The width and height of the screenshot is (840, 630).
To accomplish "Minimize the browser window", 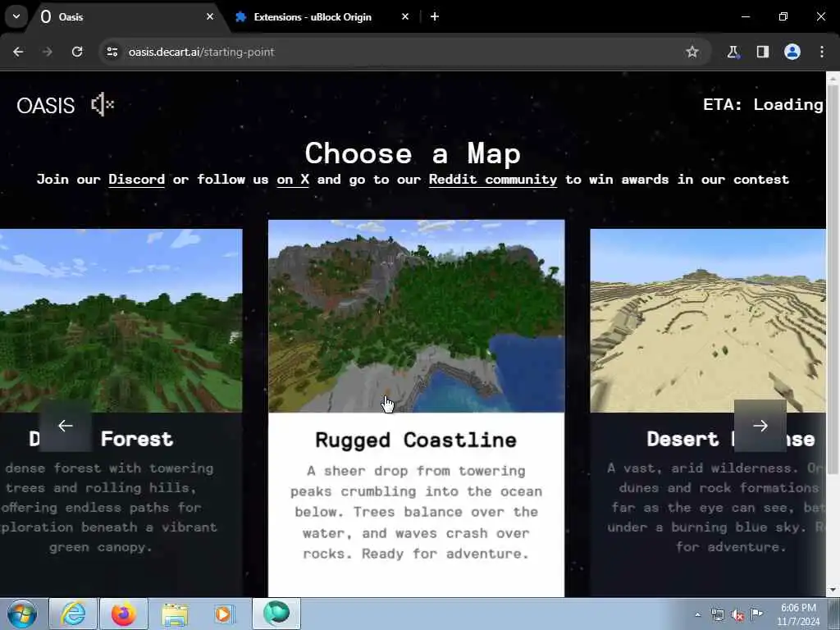I will point(745,16).
